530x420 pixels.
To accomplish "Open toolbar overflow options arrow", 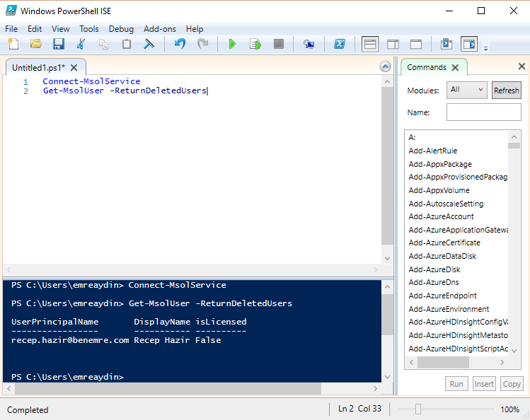I will [485, 49].
